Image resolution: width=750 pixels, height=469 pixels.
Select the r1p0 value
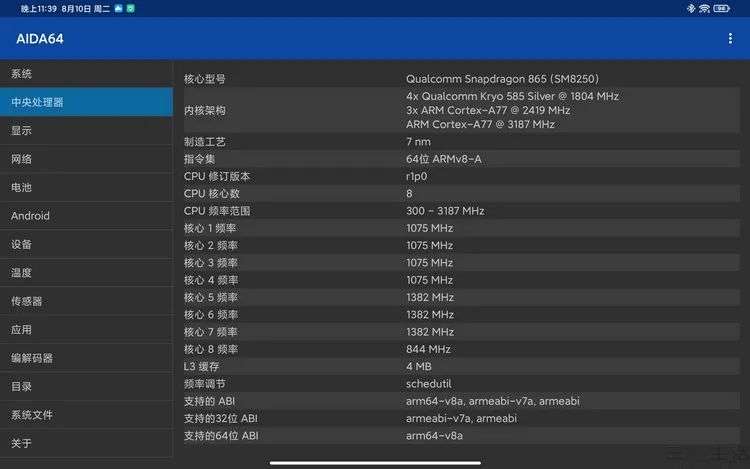click(x=416, y=176)
